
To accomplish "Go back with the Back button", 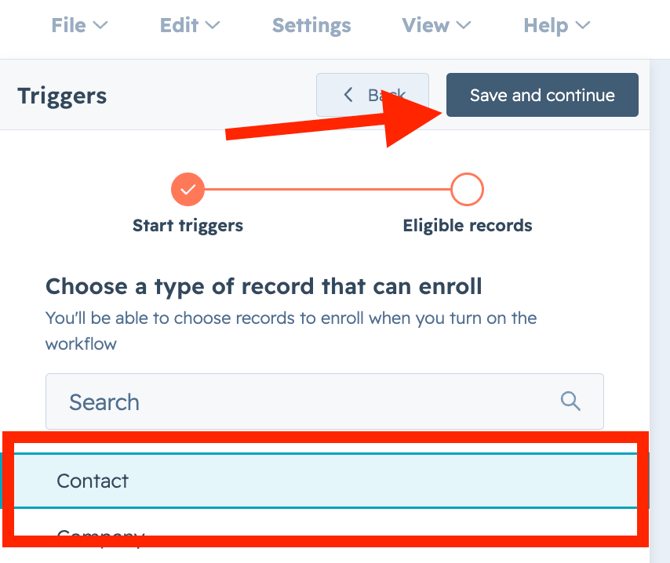I will click(x=372, y=95).
